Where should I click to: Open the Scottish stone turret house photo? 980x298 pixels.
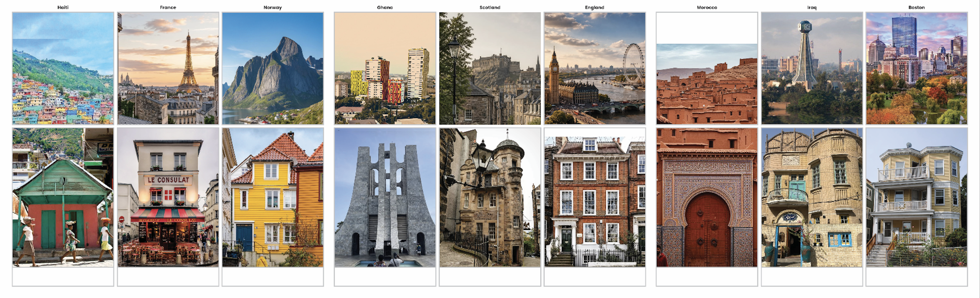tap(490, 198)
